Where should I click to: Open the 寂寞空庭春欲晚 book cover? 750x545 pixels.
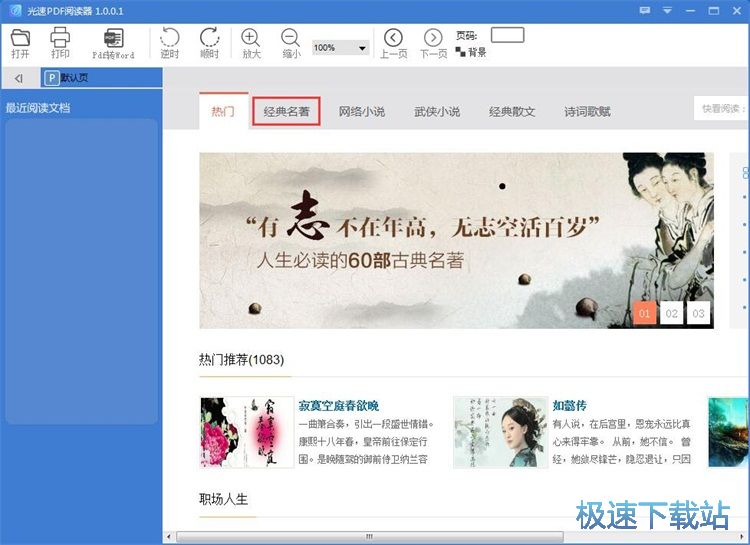(247, 432)
